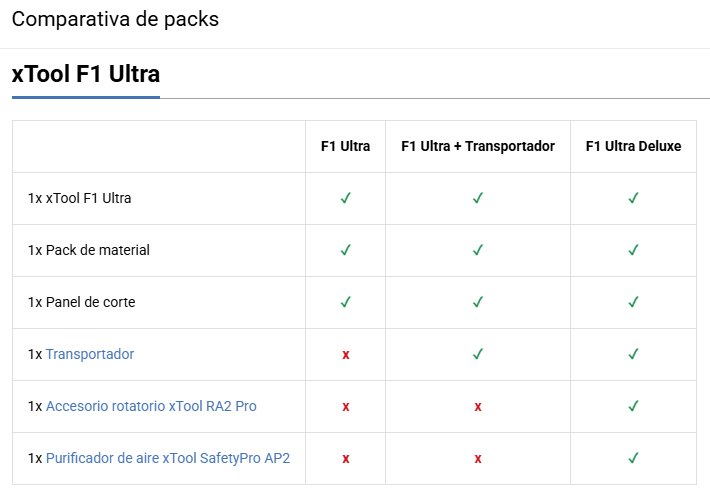Screen dimensions: 710x491
Task: Click the F1 Ultra Deluxe column header
Action: [x=633, y=146]
